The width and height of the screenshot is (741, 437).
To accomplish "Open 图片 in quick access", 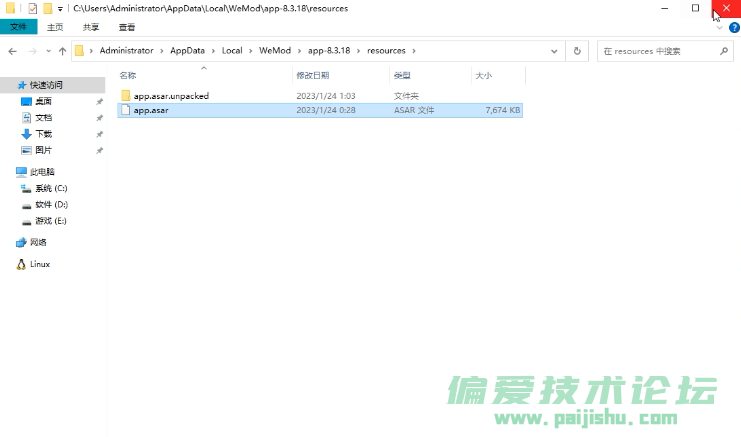I will [43, 150].
